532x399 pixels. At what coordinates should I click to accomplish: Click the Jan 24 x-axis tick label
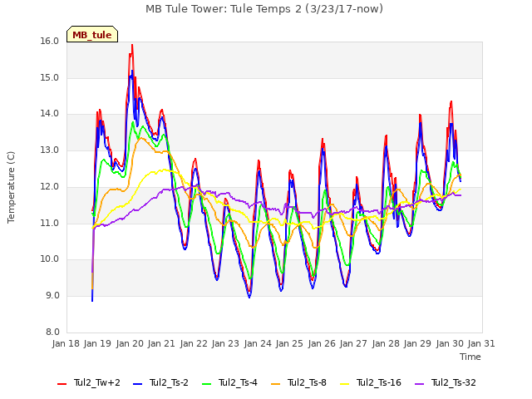point(258,343)
